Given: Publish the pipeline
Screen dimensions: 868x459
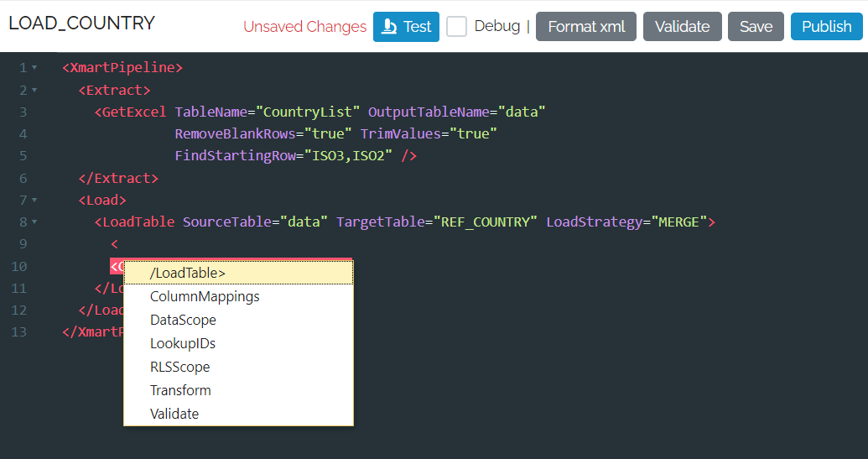Looking at the screenshot, I should tap(826, 27).
